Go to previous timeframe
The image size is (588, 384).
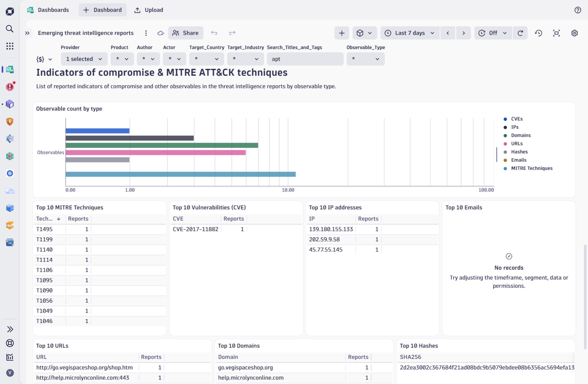[448, 33]
